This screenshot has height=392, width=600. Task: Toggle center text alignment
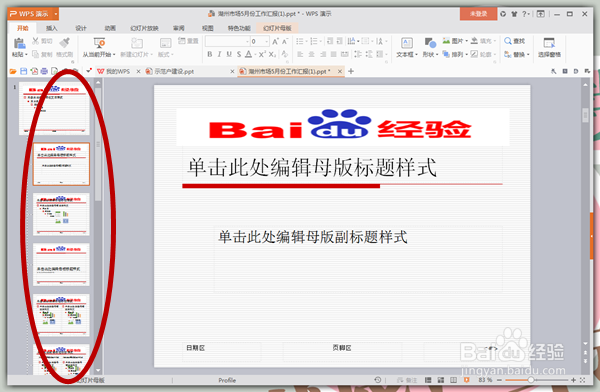[x=311, y=54]
